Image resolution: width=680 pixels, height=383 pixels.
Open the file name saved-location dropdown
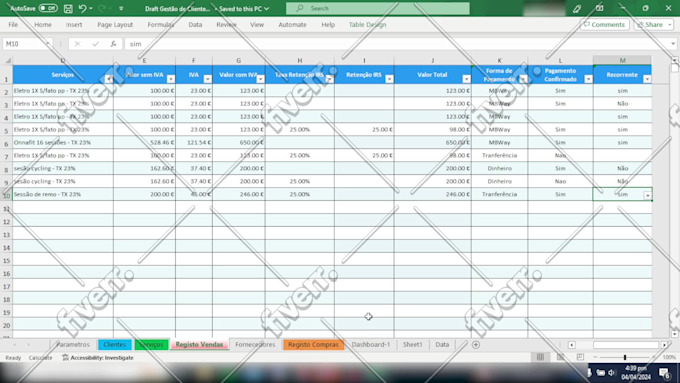click(266, 8)
